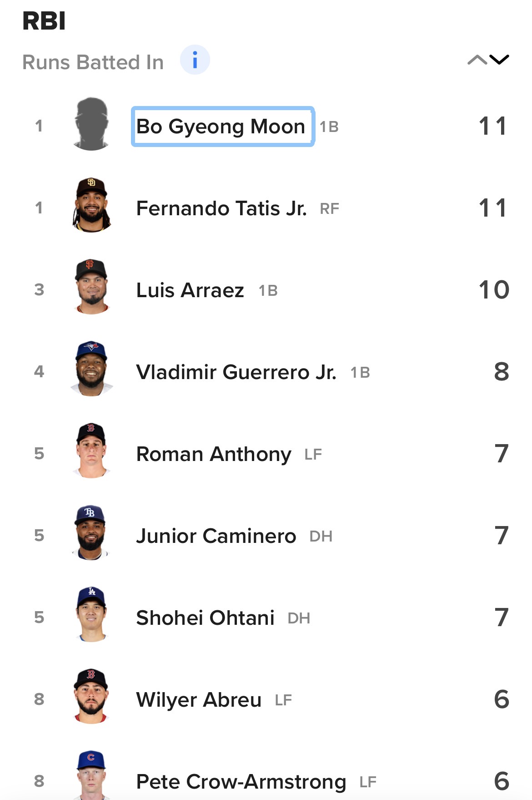Click Fernando Tatis Jr.'s headshot photo
Image resolution: width=532 pixels, height=800 pixels.
pos(91,205)
